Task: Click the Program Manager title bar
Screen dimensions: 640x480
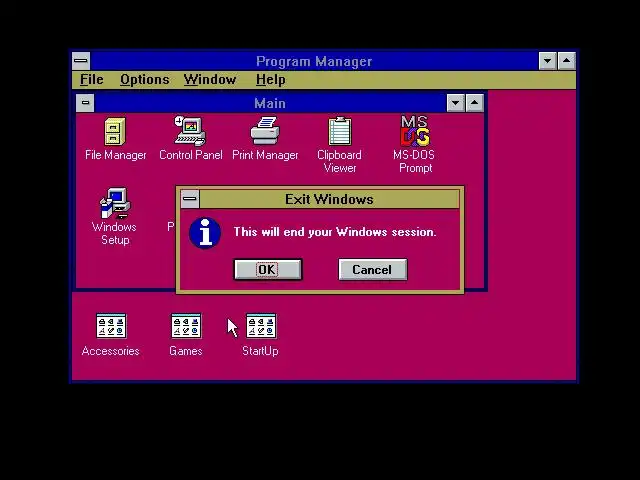Action: (x=314, y=61)
